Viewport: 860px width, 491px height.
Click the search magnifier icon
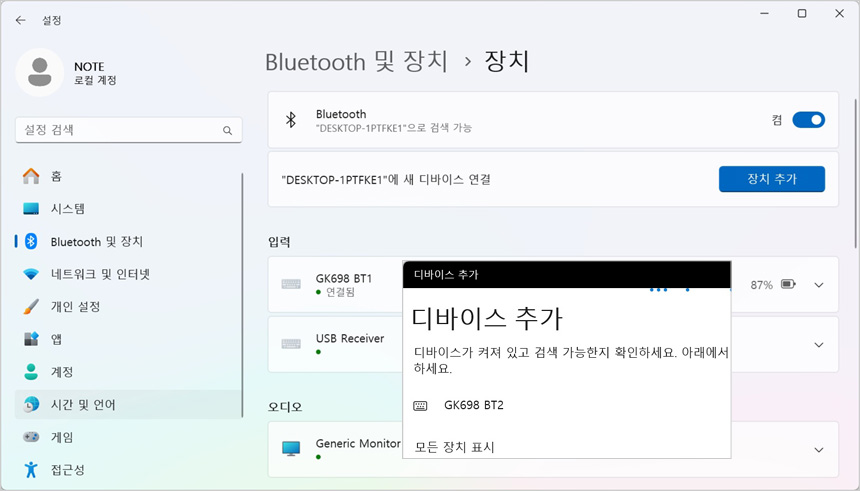(x=228, y=130)
